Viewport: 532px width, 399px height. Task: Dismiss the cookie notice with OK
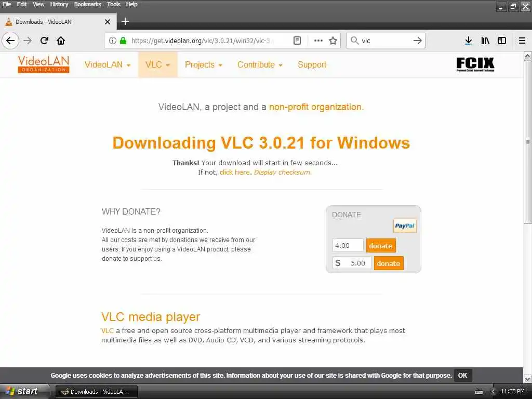462,375
